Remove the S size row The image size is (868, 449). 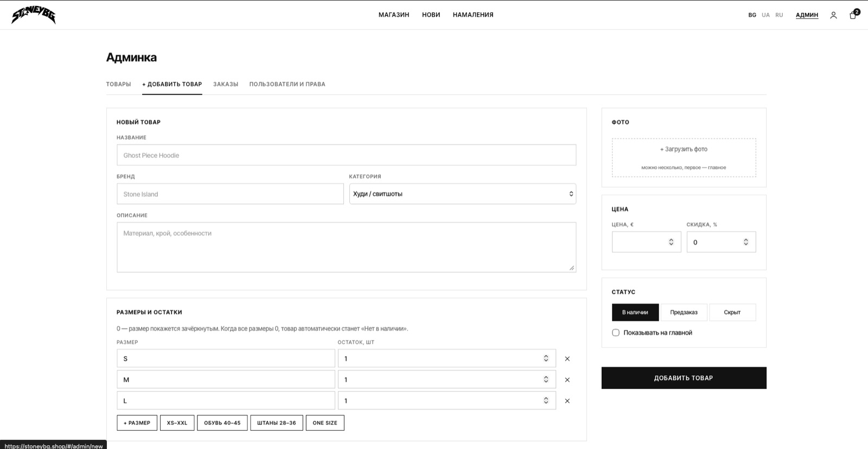(567, 358)
